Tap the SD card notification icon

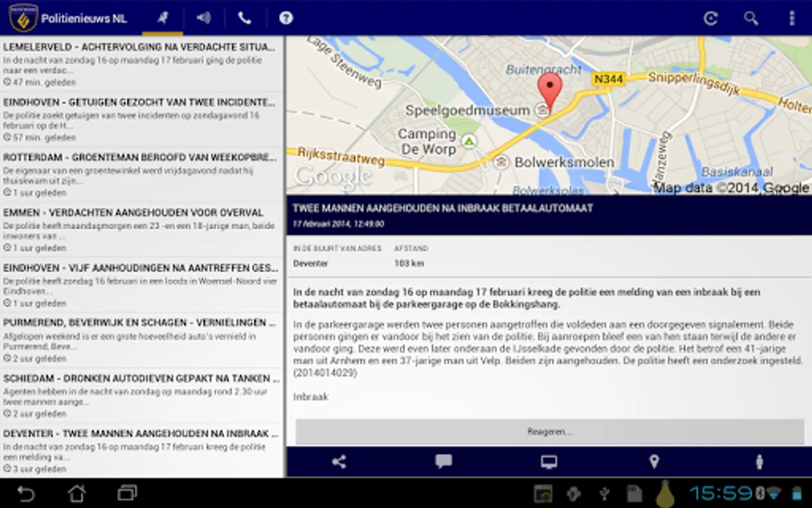coord(634,494)
